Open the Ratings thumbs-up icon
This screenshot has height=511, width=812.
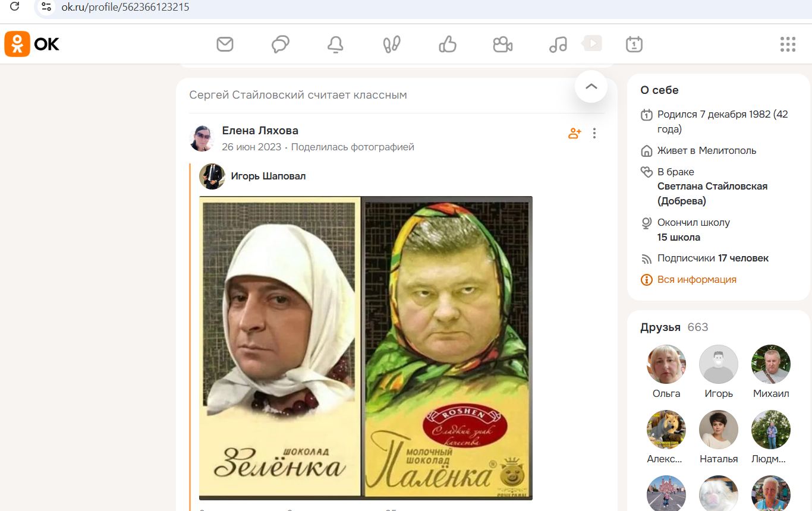point(447,44)
